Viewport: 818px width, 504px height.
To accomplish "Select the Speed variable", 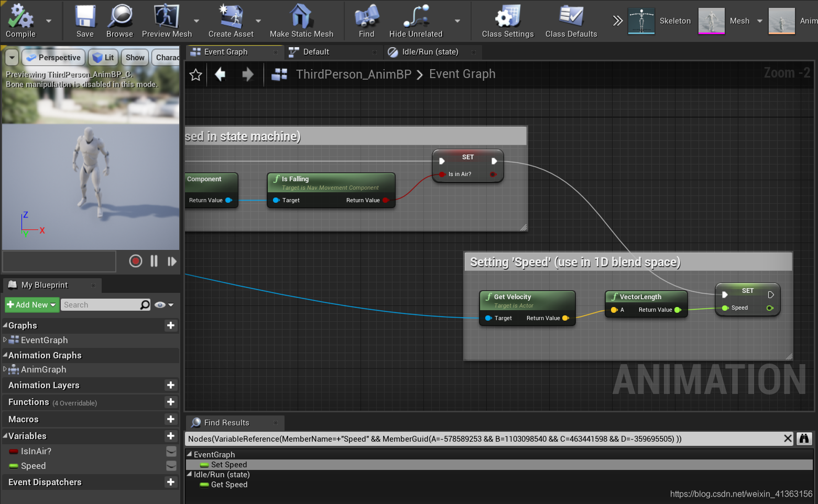I will (x=33, y=466).
